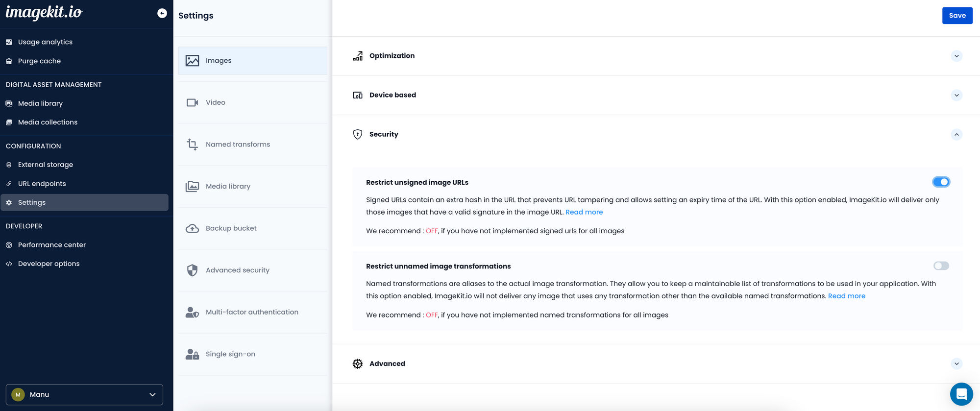Select the Named transforms crop icon
Screen dimensions: 980x411
point(192,145)
